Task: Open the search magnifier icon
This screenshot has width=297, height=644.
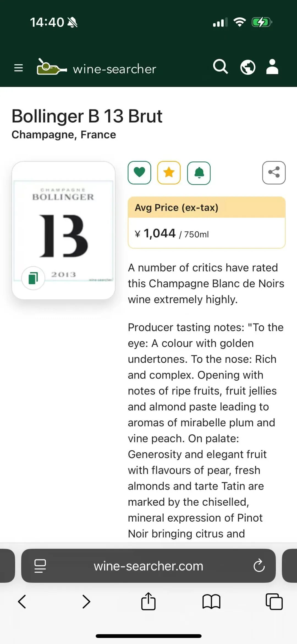Action: pos(221,67)
